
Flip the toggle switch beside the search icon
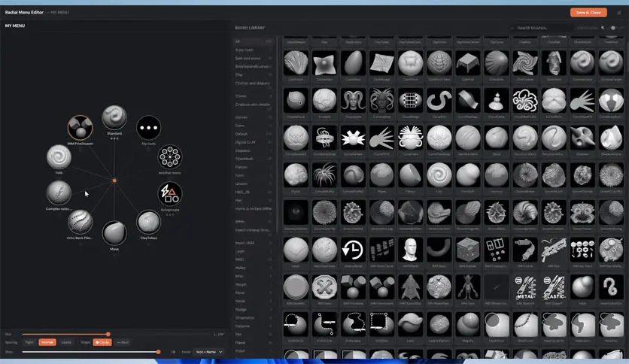coord(613,28)
